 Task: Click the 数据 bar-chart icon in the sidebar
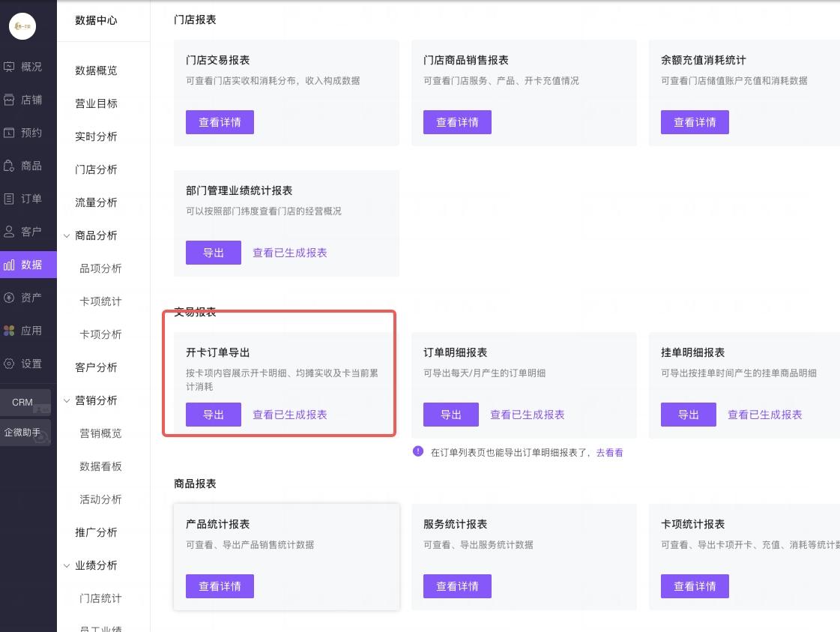(x=9, y=265)
